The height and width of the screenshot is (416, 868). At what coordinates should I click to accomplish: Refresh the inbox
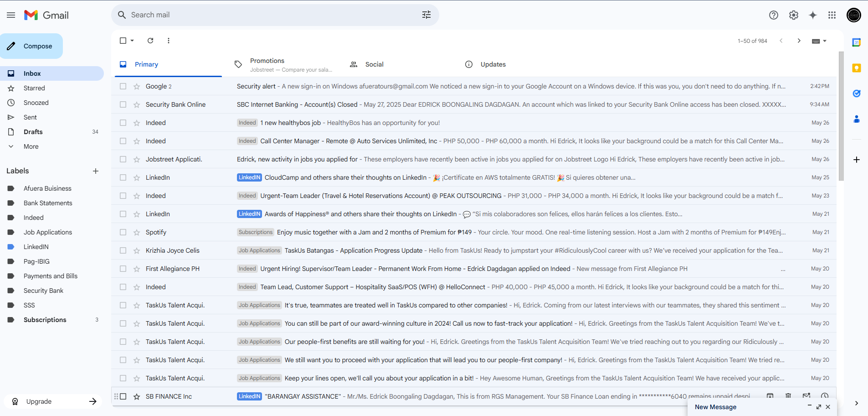pos(150,41)
